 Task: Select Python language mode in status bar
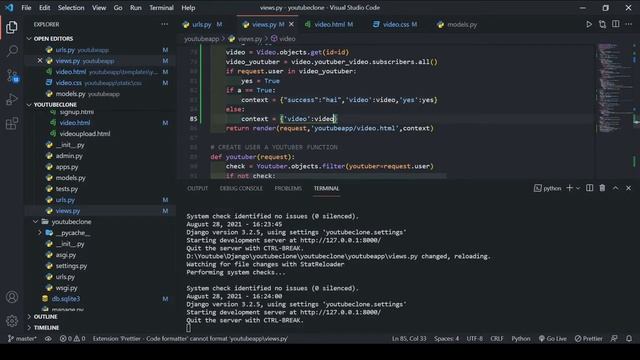(521, 339)
